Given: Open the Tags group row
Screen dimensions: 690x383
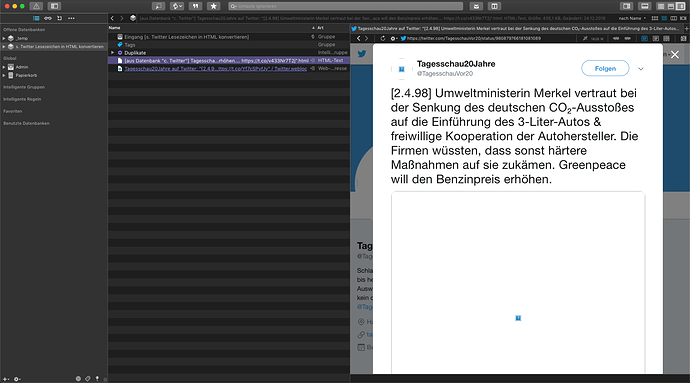Looking at the screenshot, I should [x=229, y=45].
